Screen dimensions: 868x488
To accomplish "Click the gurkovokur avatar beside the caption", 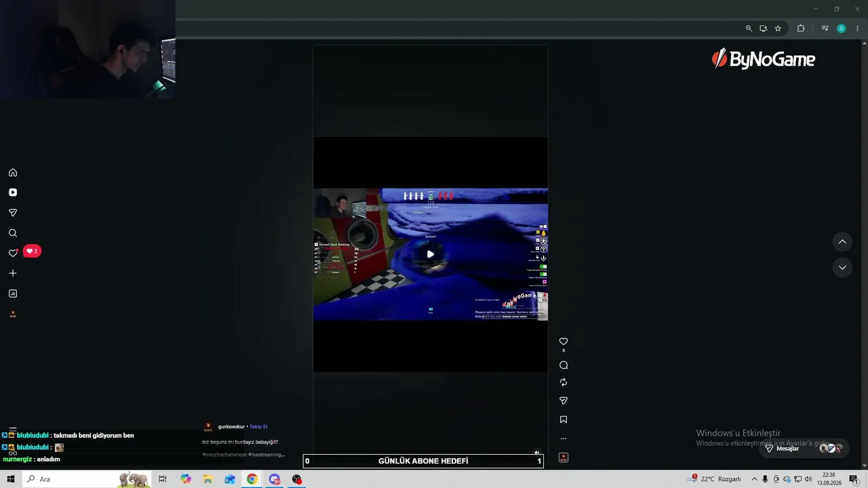I will pyautogui.click(x=208, y=427).
